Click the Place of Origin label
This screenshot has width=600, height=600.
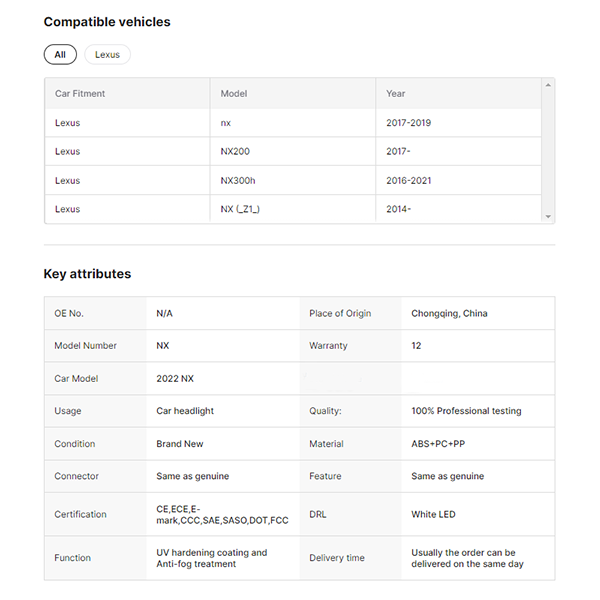click(x=340, y=313)
